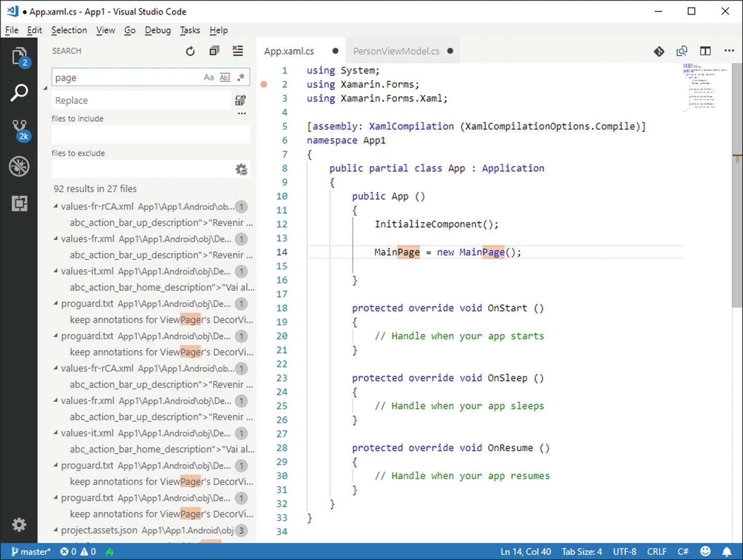Viewport: 743px width, 560px height.
Task: Toggle Match Whole Word option
Action: point(225,78)
